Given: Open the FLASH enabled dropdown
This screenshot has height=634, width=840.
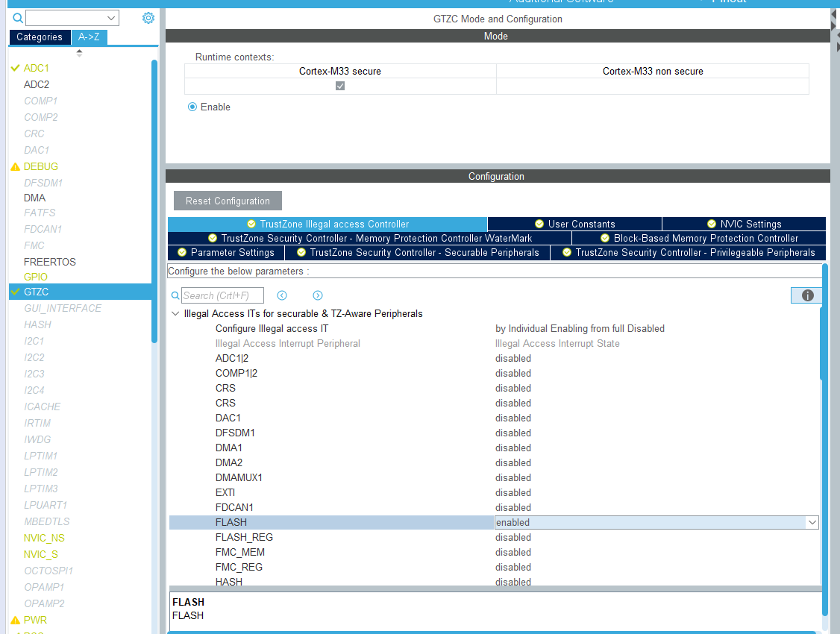Looking at the screenshot, I should click(x=812, y=522).
